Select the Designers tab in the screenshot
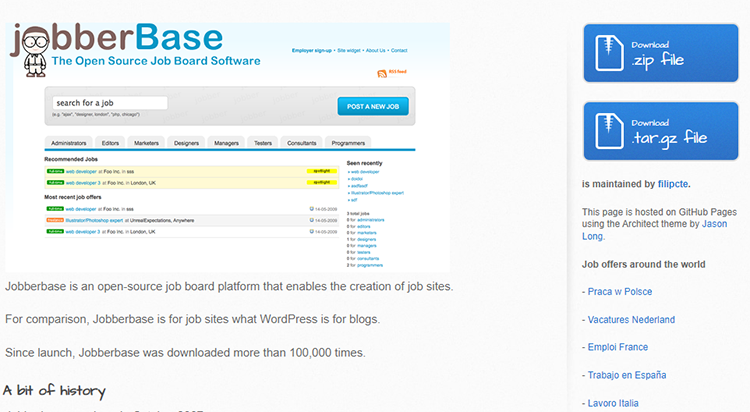Image resolution: width=750 pixels, height=412 pixels. pyautogui.click(x=187, y=143)
